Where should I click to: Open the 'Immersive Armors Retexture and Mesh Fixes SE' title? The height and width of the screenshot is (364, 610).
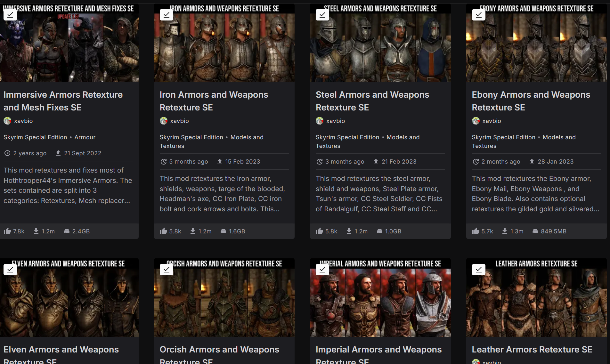coord(63,101)
